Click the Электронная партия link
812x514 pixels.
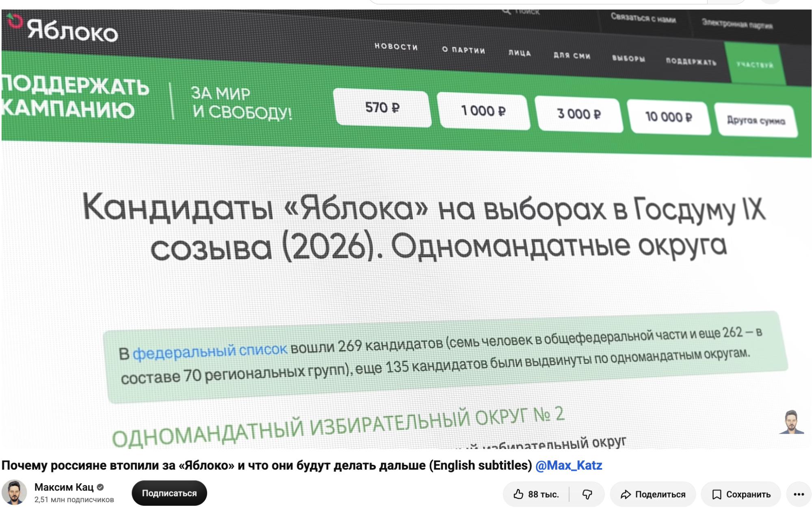[737, 24]
